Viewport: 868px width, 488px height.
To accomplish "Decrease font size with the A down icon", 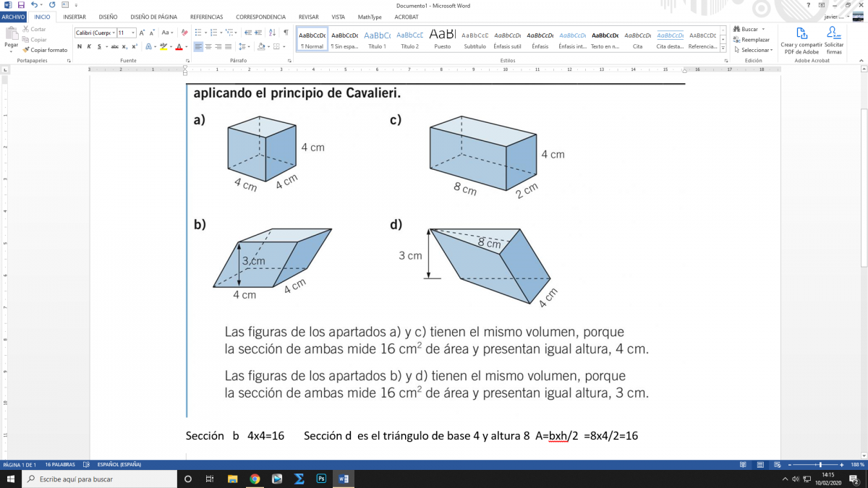I will [x=153, y=33].
